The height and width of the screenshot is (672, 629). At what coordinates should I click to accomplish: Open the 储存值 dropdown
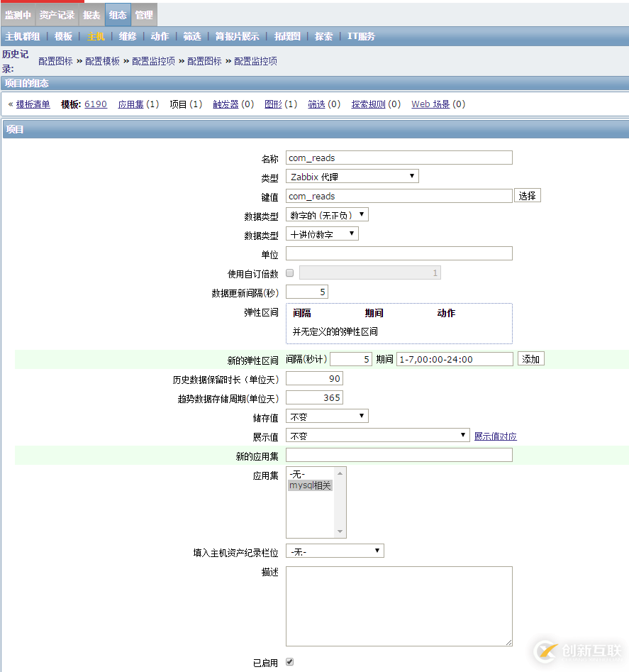327,416
